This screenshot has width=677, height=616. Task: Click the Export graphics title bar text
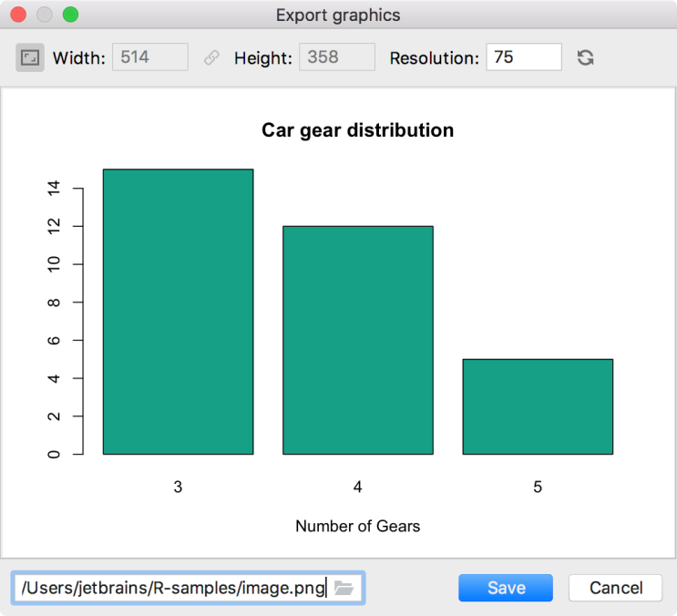tap(338, 15)
